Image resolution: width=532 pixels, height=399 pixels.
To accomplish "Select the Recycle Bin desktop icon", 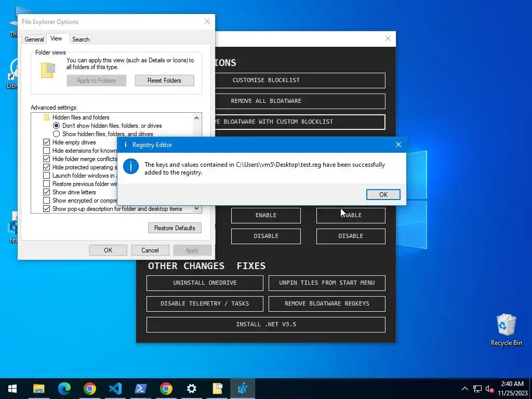I will coord(506,330).
